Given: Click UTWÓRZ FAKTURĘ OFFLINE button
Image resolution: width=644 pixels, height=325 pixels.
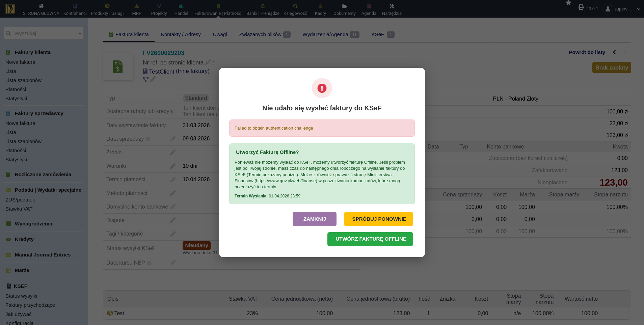Looking at the screenshot, I should [x=370, y=239].
